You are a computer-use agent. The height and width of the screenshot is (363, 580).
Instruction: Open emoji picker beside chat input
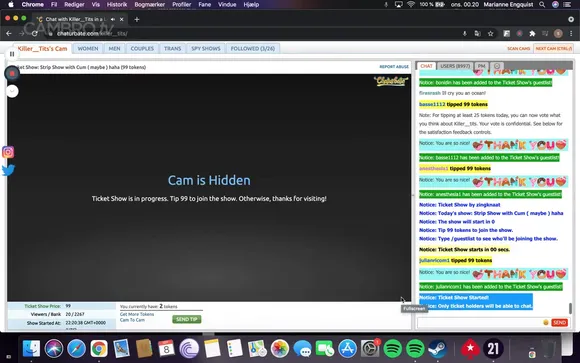pyautogui.click(x=546, y=323)
